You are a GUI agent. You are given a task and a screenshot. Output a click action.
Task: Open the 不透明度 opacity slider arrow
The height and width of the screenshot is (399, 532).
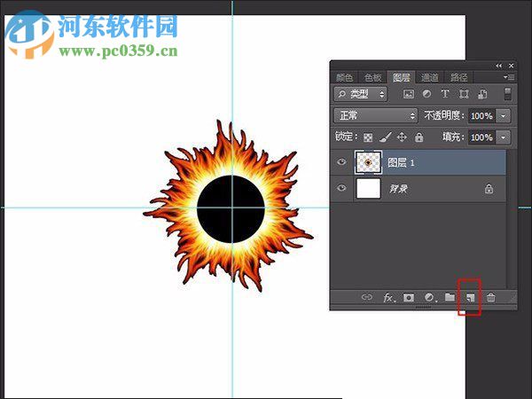tap(503, 115)
